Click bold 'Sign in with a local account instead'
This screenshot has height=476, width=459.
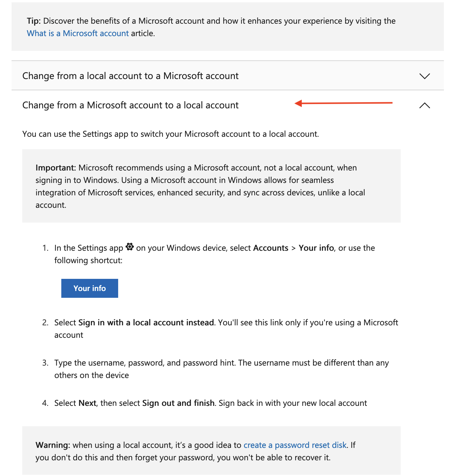coord(146,323)
